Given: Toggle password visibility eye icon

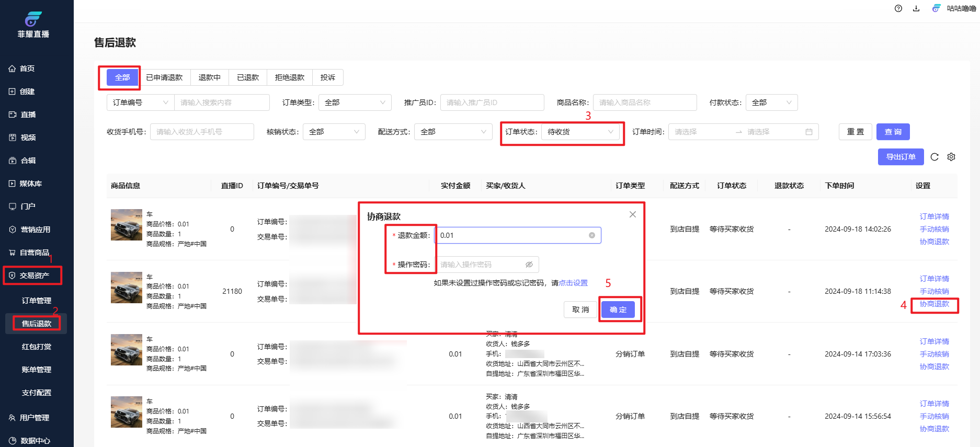Looking at the screenshot, I should click(529, 265).
